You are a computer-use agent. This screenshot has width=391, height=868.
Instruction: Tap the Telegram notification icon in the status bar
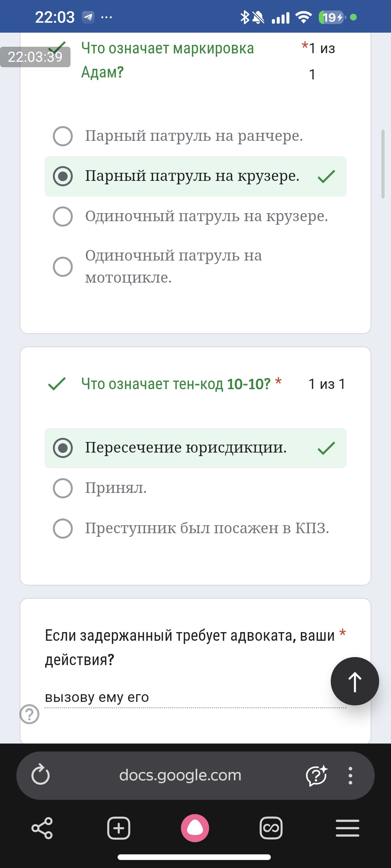click(x=88, y=17)
